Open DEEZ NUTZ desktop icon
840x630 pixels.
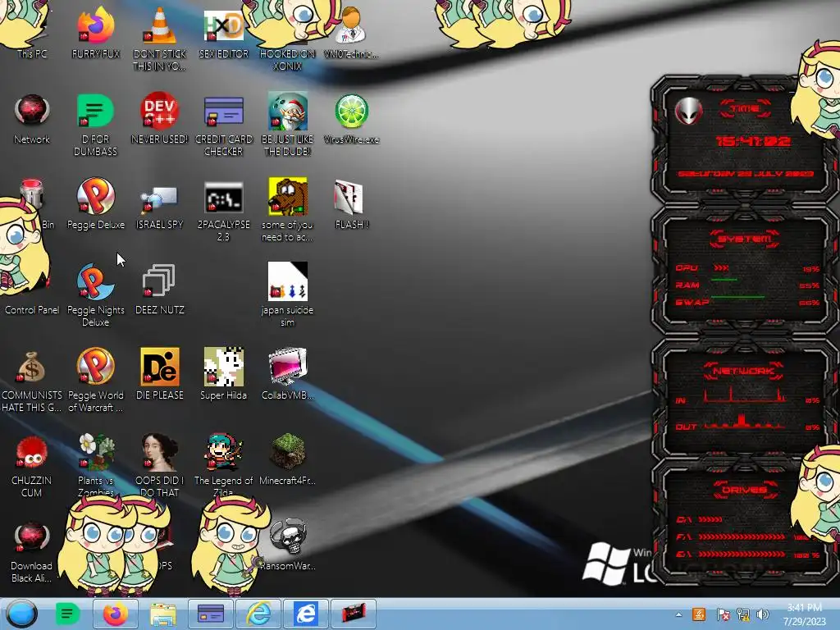pos(160,290)
